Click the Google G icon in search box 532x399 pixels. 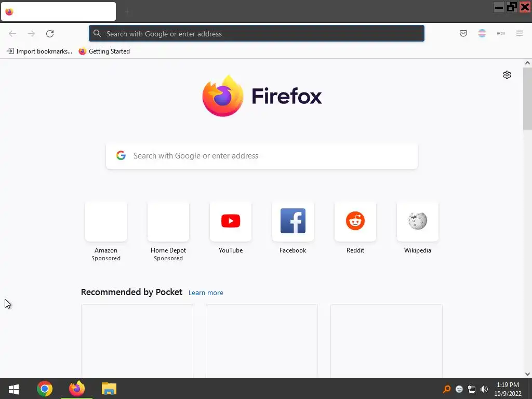pyautogui.click(x=121, y=155)
